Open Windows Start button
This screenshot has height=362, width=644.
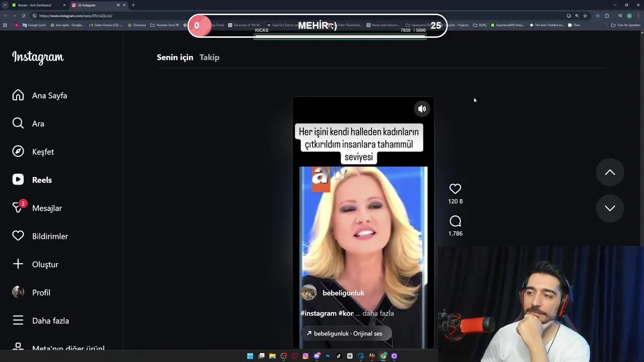pos(250,356)
